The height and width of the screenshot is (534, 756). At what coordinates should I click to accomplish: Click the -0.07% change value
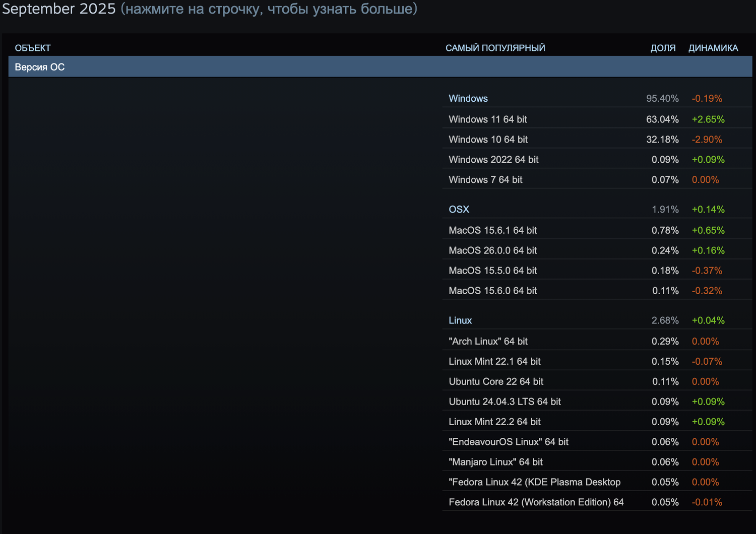tap(707, 361)
